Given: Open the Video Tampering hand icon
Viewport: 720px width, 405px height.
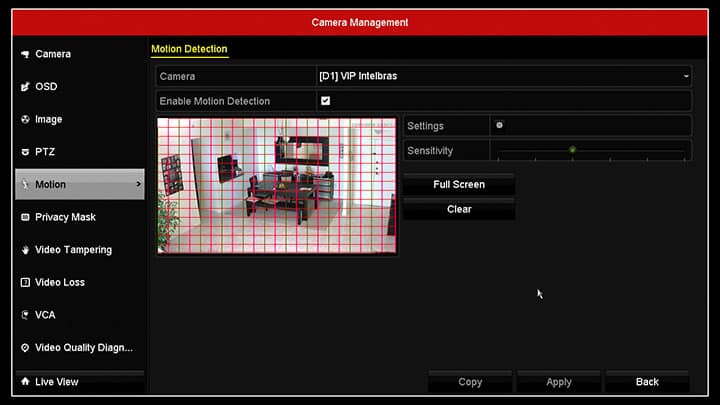Looking at the screenshot, I should 25,250.
